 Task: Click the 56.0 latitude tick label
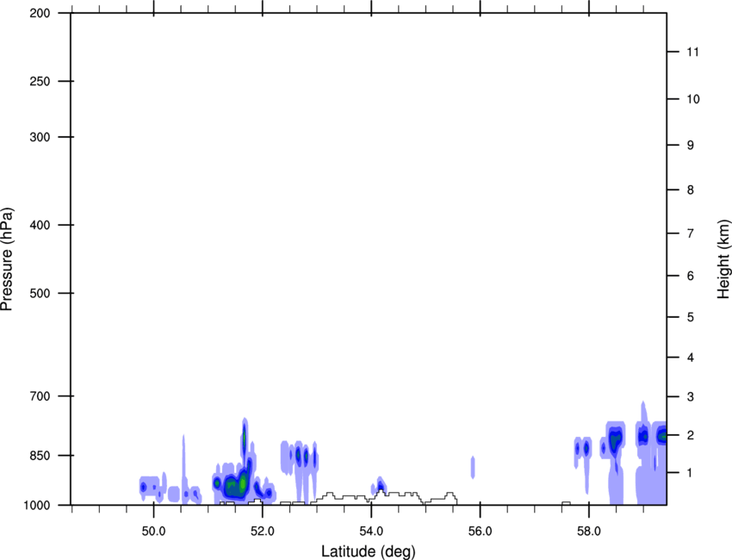480,532
